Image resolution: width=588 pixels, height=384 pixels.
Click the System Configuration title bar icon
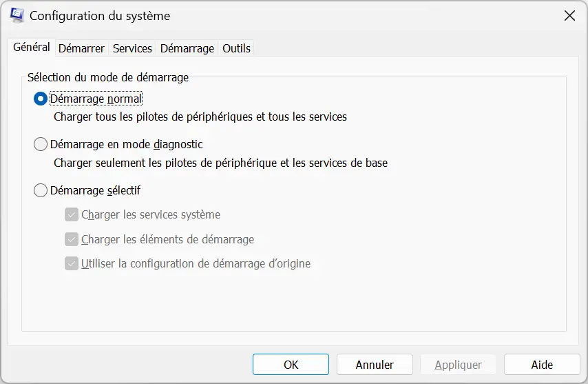pyautogui.click(x=17, y=15)
